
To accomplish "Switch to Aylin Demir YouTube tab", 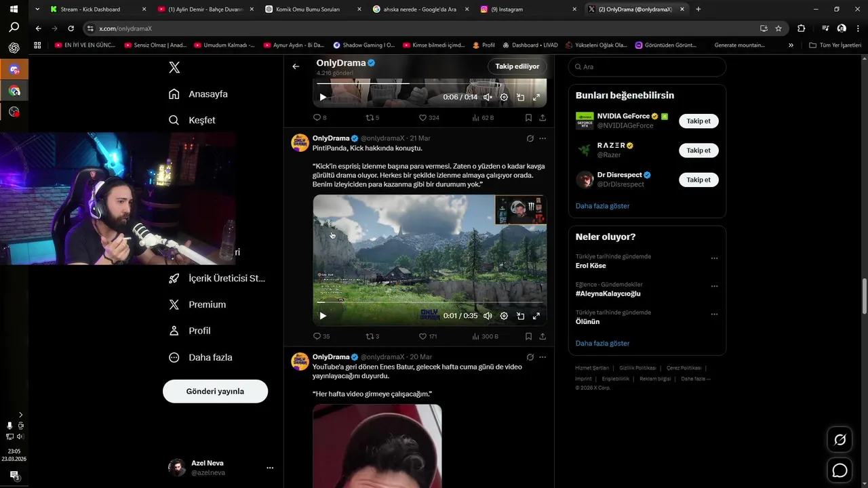I will (x=205, y=9).
